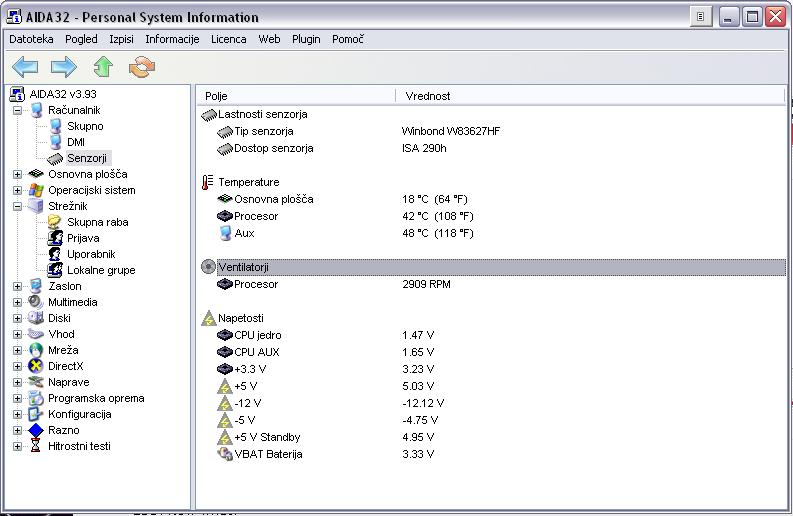
Task: Select DMI in the tree
Action: pos(76,142)
